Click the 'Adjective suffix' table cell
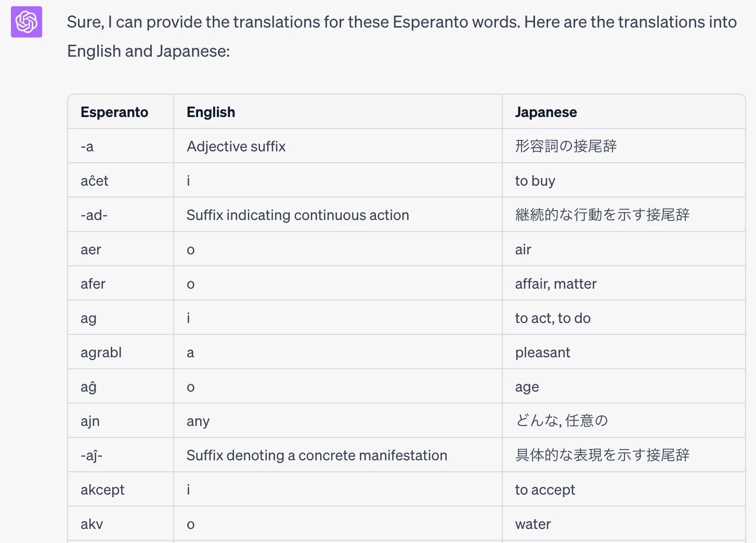The height and width of the screenshot is (543, 756). point(338,146)
